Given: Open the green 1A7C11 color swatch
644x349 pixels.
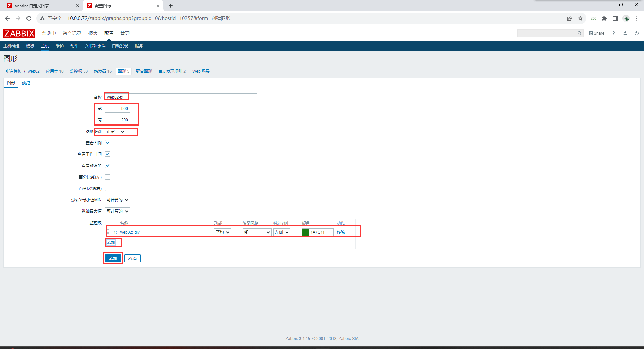Looking at the screenshot, I should [305, 232].
